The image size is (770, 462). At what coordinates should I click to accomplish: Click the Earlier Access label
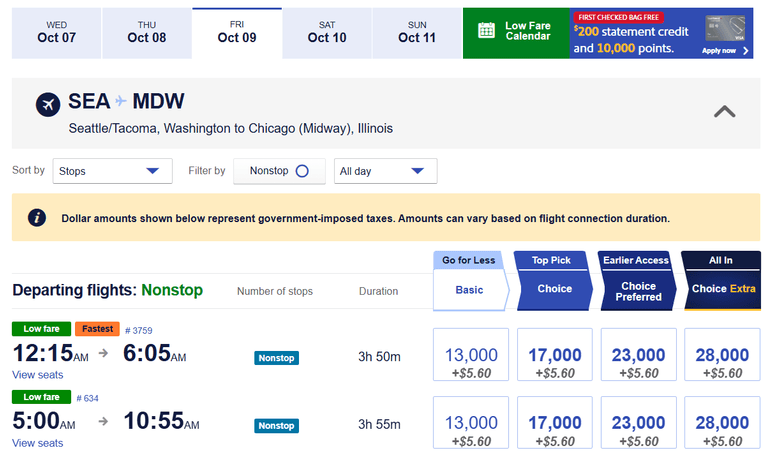coord(636,260)
